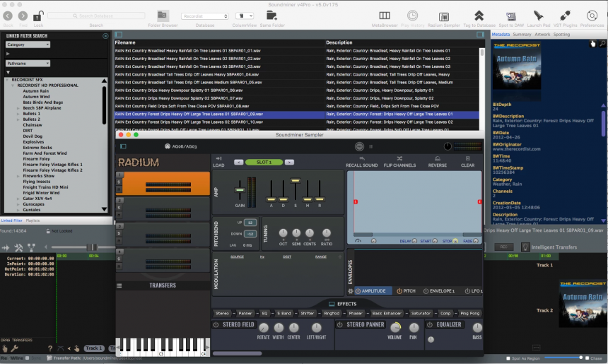Click the Folder Browser icon

click(163, 16)
